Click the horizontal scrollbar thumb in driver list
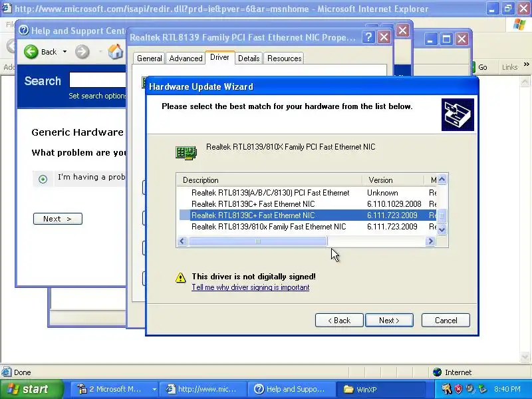Image resolution: width=532 pixels, height=399 pixels. click(x=258, y=241)
